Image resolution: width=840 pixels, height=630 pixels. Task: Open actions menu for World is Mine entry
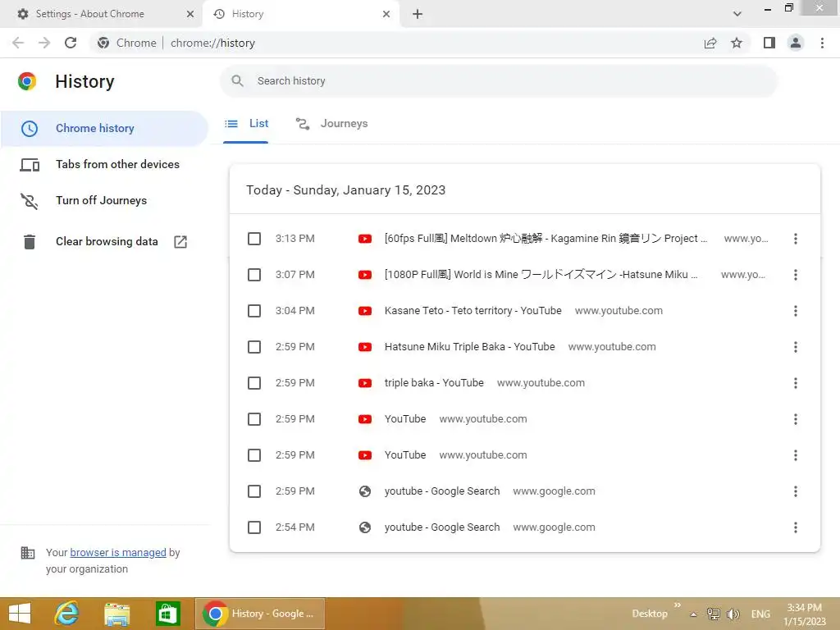(796, 275)
